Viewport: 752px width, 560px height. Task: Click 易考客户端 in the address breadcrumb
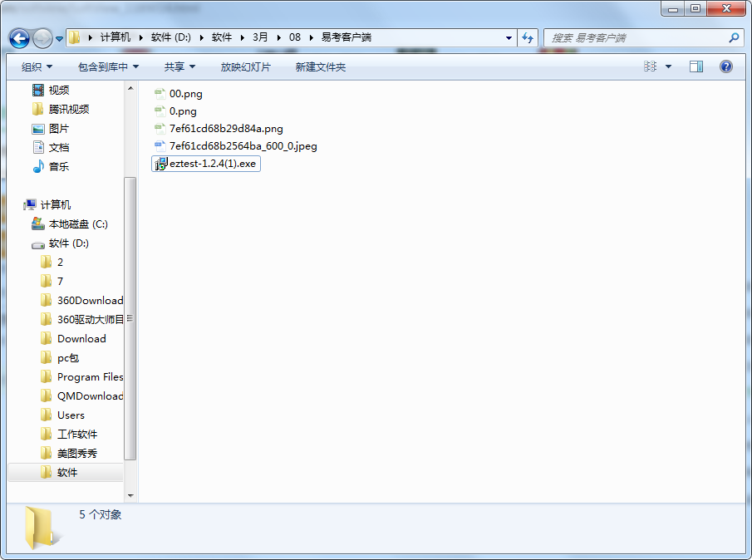click(x=346, y=37)
